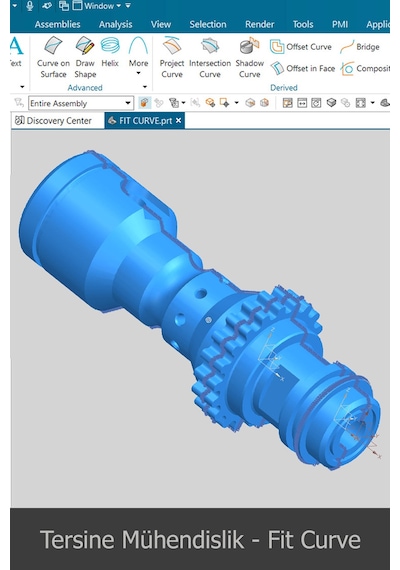
Task: Click the framed view icon near toolbar end
Action: tap(360, 103)
